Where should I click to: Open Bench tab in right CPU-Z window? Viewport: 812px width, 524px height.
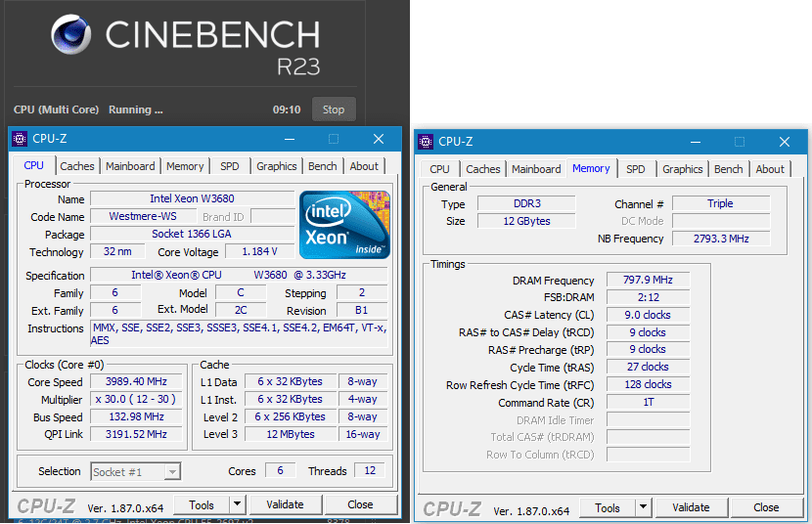[x=728, y=169]
